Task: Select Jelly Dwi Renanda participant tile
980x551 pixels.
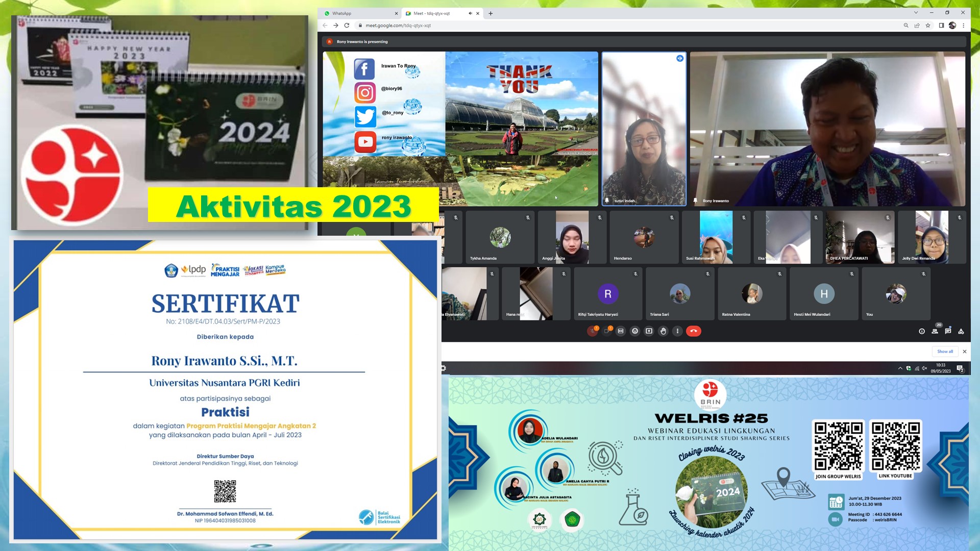Action: 932,237
